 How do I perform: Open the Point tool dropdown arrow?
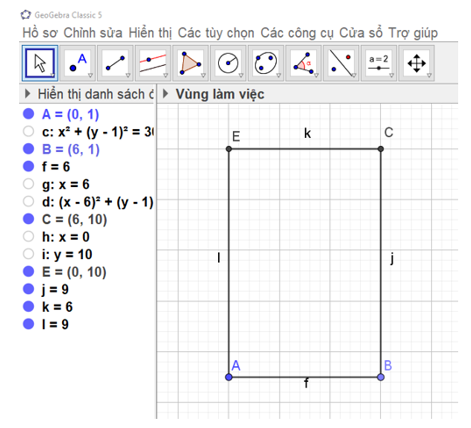pyautogui.click(x=90, y=76)
